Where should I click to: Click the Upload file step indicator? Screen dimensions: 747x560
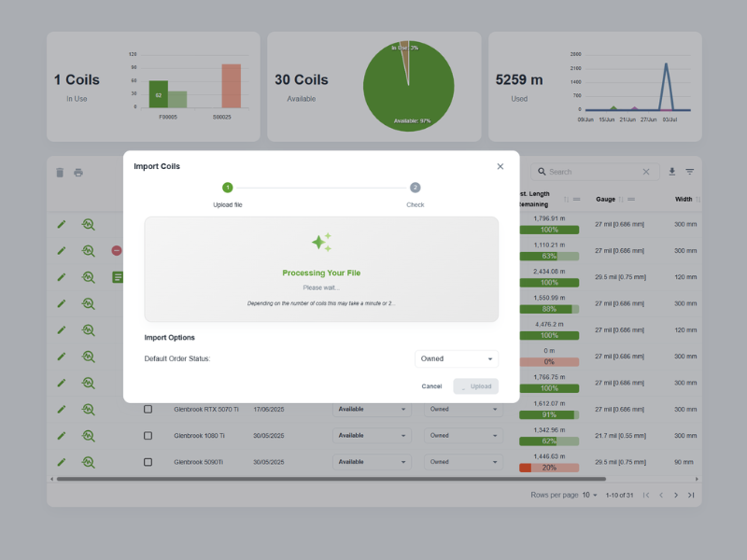point(228,187)
